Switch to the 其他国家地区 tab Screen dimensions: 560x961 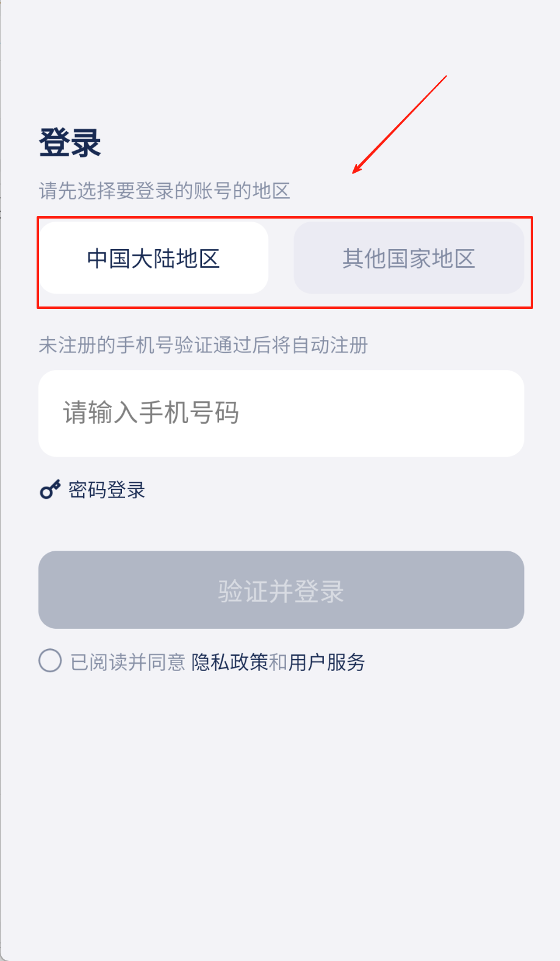pyautogui.click(x=409, y=258)
